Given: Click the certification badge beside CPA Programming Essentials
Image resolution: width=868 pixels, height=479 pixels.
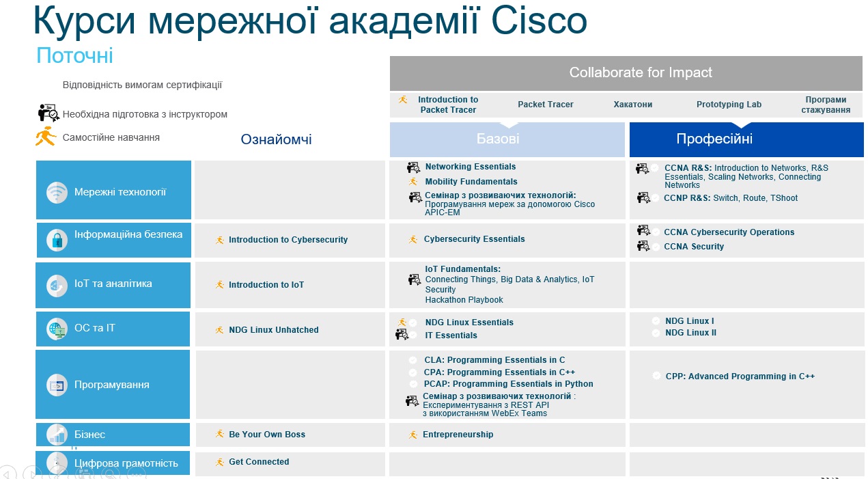Looking at the screenshot, I should coord(413,372).
